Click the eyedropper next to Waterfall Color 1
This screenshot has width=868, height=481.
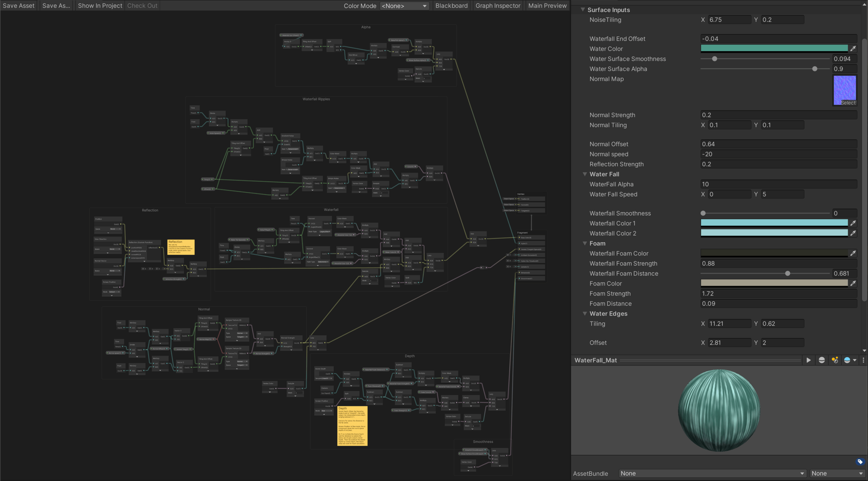coord(853,223)
